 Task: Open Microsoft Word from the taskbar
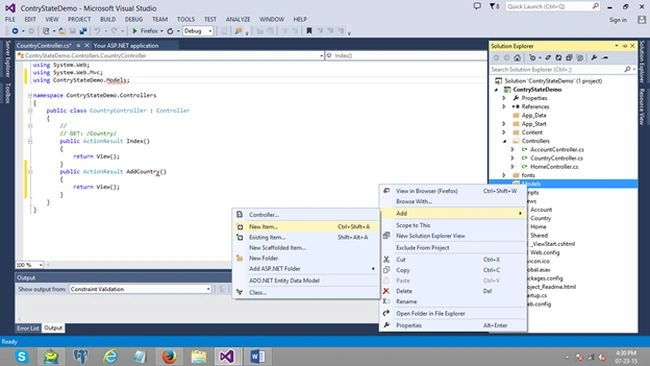257,356
